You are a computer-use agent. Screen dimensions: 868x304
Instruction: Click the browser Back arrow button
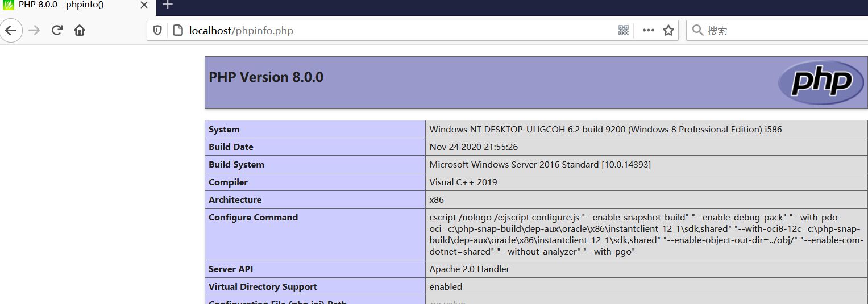point(11,30)
